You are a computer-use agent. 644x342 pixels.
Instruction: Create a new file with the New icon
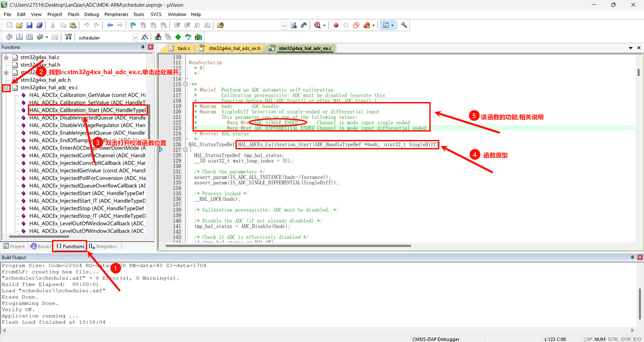click(x=9, y=25)
